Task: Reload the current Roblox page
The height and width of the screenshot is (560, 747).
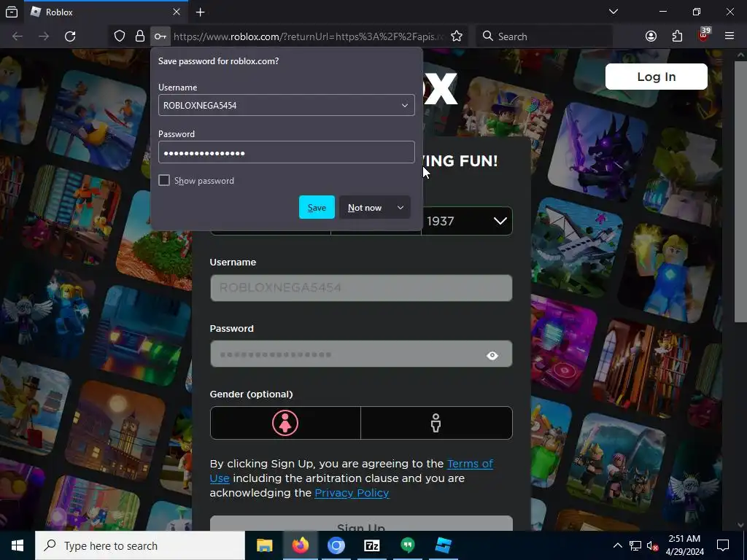Action: pos(70,36)
